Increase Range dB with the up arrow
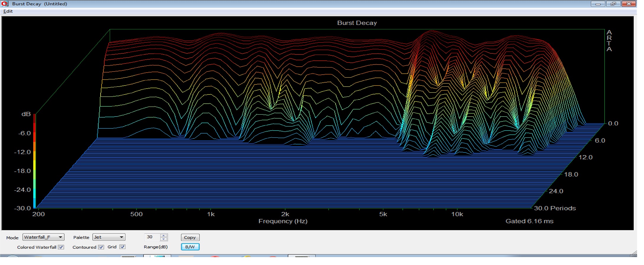 click(164, 235)
